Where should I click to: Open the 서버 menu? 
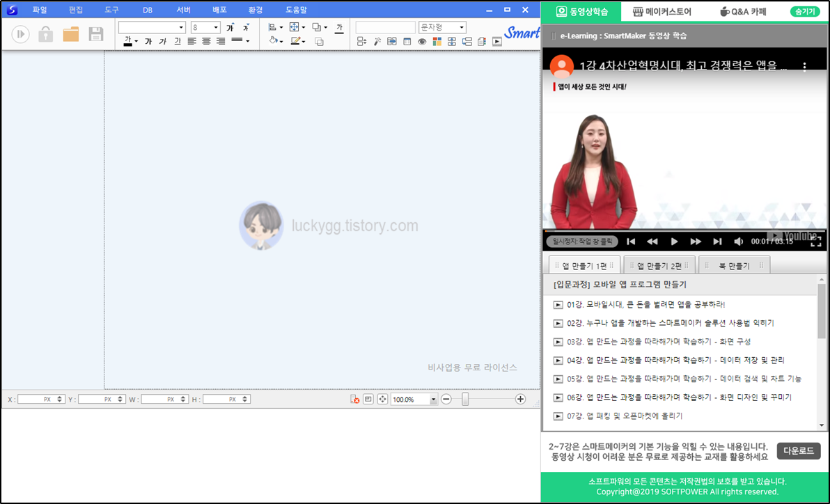[184, 10]
